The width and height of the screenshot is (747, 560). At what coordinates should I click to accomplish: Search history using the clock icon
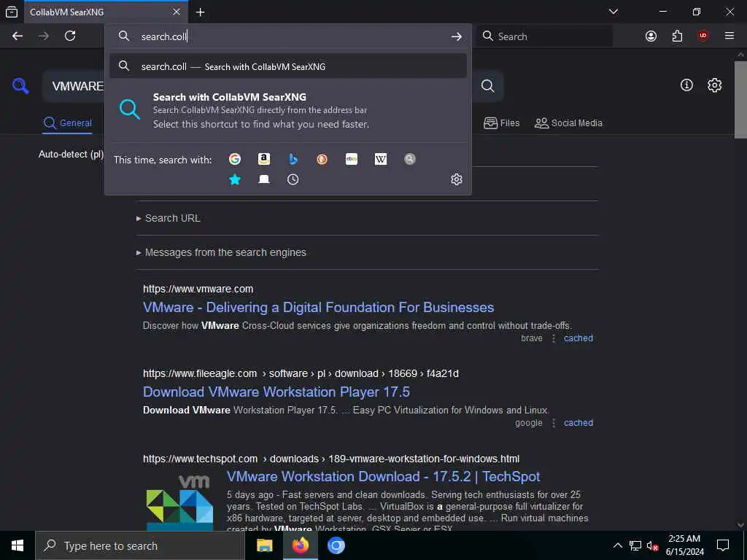tap(293, 179)
